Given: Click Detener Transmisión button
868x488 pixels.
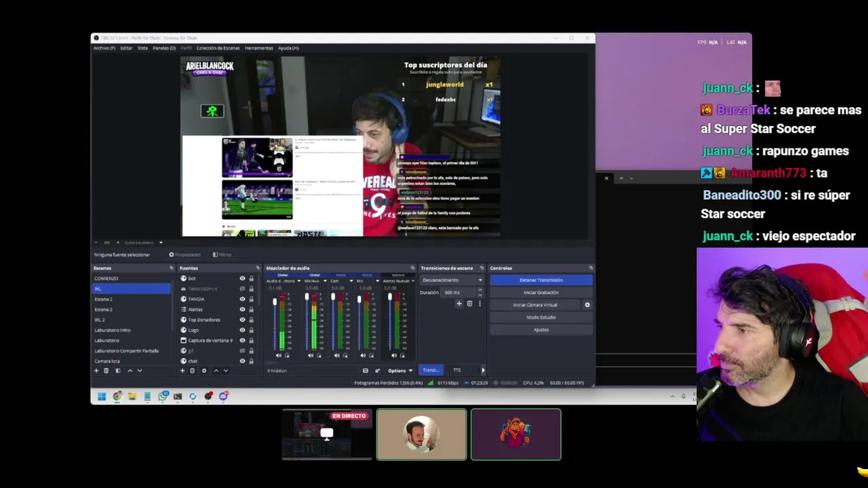Looking at the screenshot, I should (x=541, y=280).
